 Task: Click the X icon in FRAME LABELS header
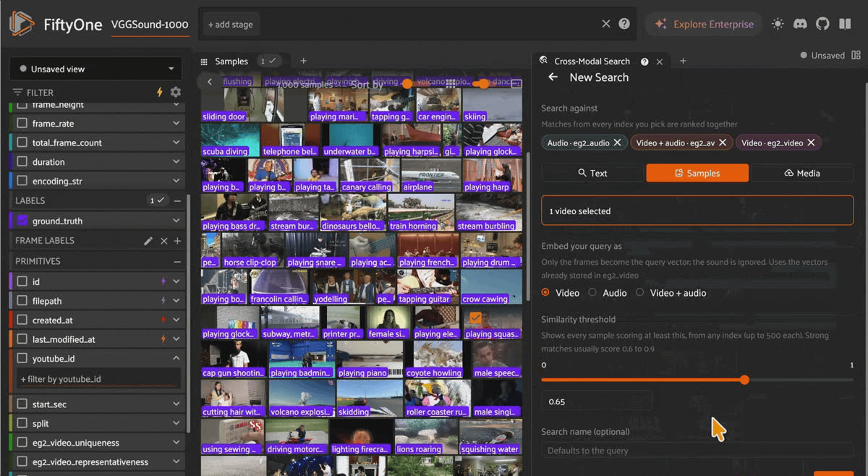coord(164,241)
